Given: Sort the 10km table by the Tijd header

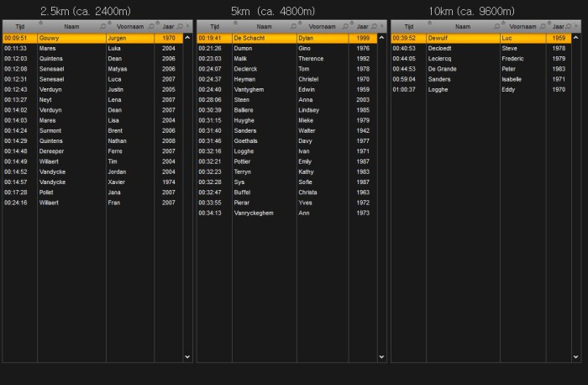Looking at the screenshot, I should (x=408, y=28).
